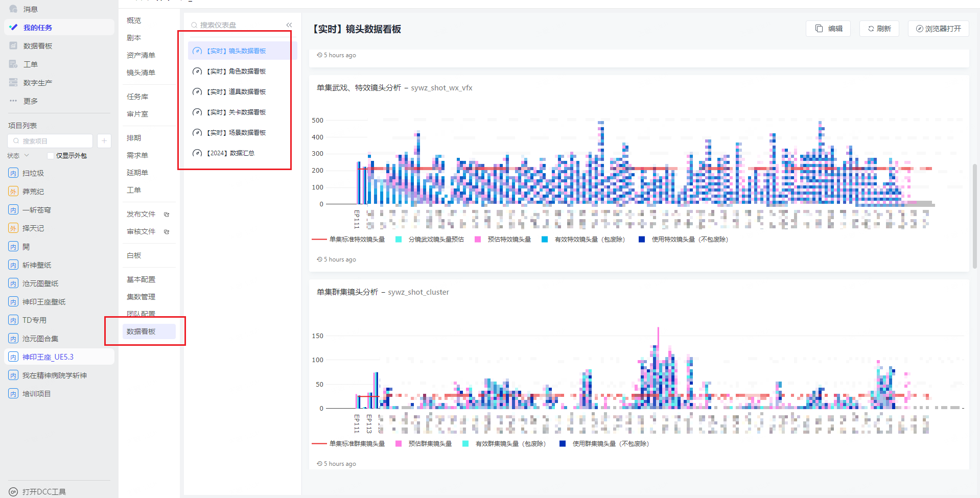Click the 数字生产 sidebar icon
This screenshot has width=980, height=498.
[13, 83]
